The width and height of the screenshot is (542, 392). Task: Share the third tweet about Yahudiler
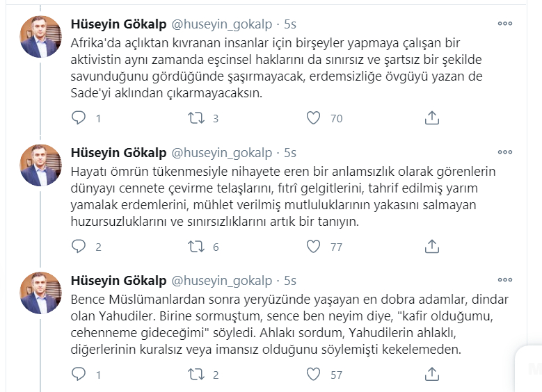coord(431,375)
